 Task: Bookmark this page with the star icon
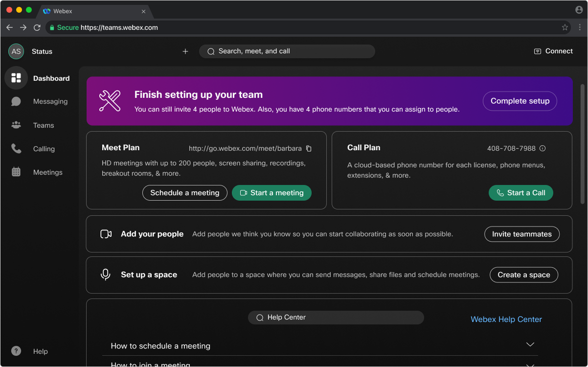[565, 27]
